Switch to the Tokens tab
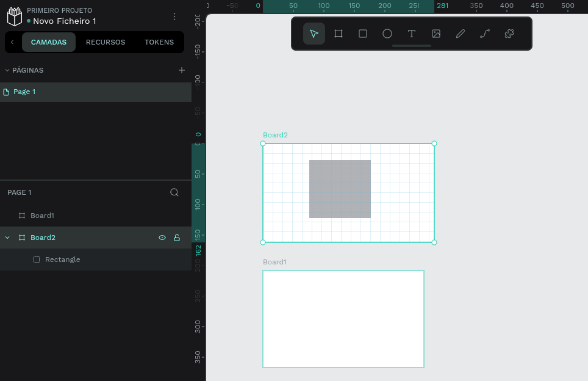This screenshot has height=381, width=588. click(x=159, y=42)
